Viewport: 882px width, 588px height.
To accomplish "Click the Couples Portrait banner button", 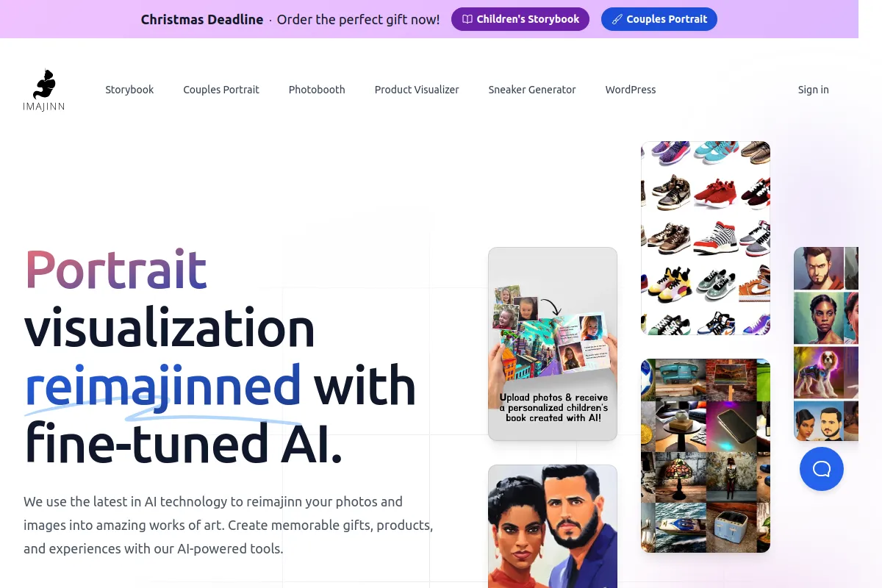I will coord(659,19).
